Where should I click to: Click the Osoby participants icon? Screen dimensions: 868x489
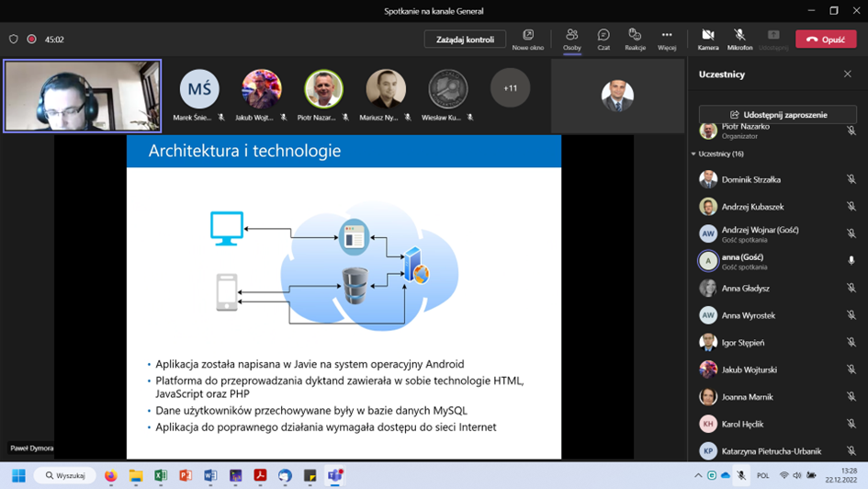point(571,39)
